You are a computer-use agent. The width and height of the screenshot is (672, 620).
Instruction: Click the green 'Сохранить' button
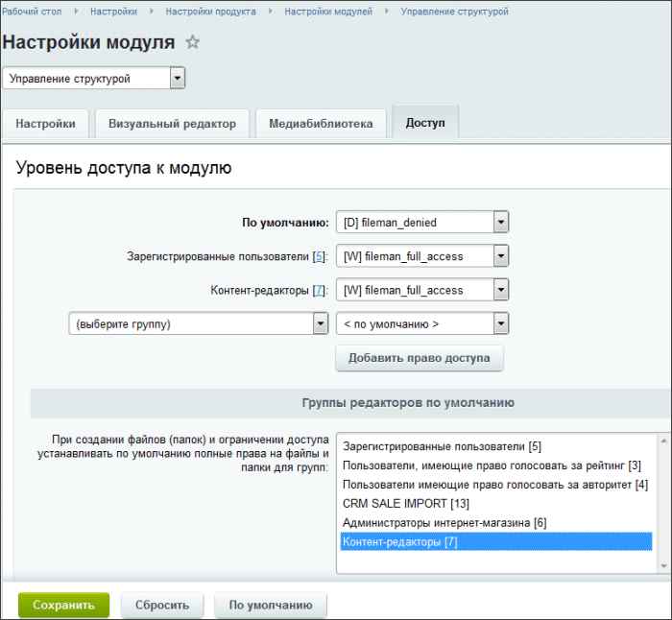[63, 606]
